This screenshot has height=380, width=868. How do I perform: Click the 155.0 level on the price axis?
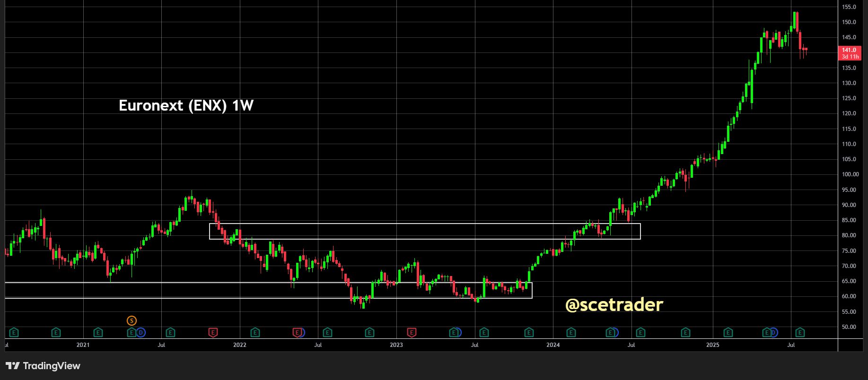849,7
